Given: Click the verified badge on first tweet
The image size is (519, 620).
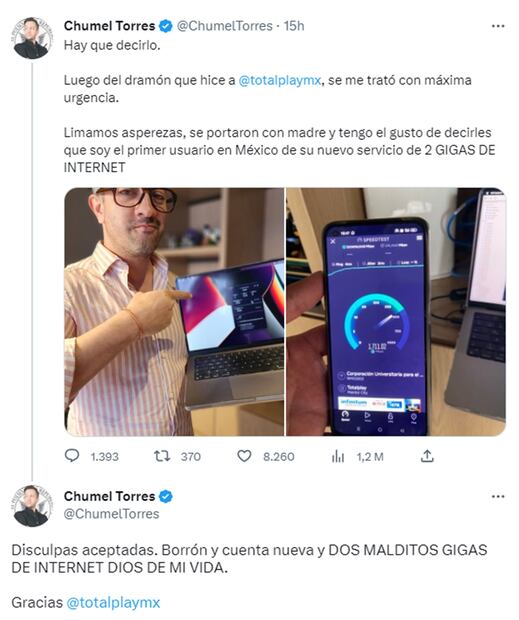Looking at the screenshot, I should (x=166, y=26).
